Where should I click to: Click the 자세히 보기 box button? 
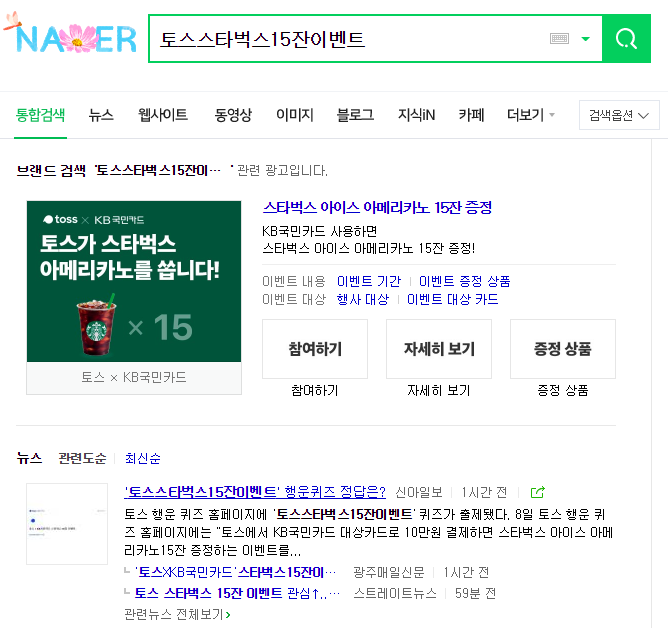click(x=439, y=349)
